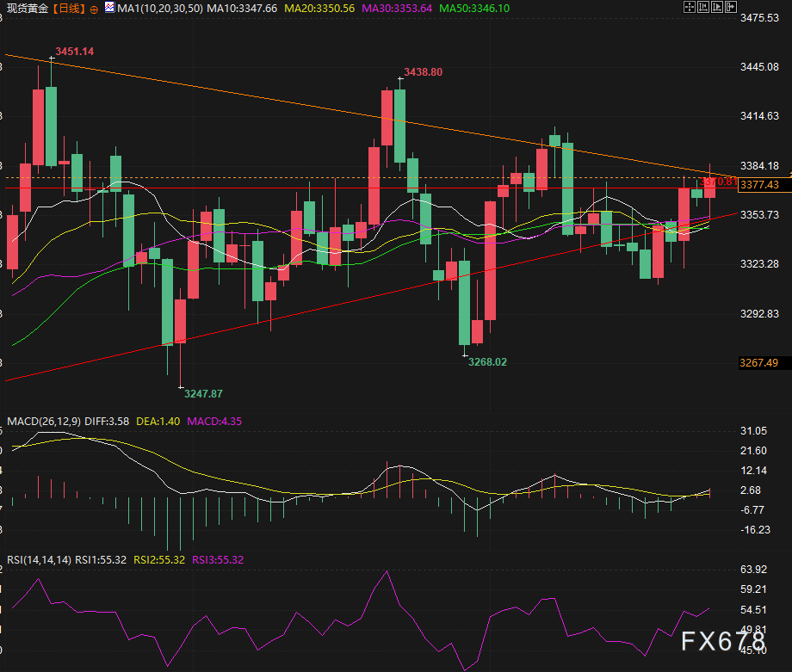792x672 pixels.
Task: Click the crosshair cursor icon in top toolbar
Action: pyautogui.click(x=689, y=7)
